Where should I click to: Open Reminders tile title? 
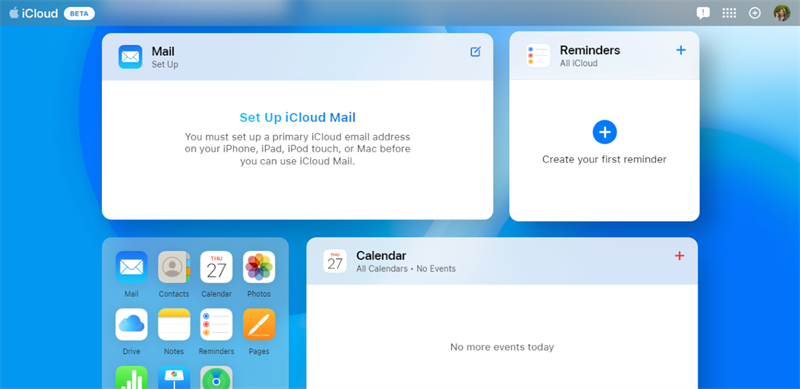point(590,50)
